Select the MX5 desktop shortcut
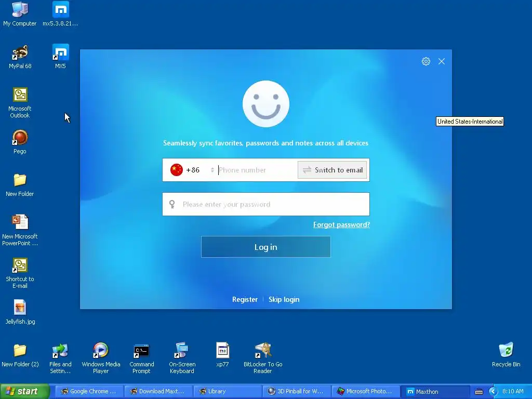 point(60,57)
